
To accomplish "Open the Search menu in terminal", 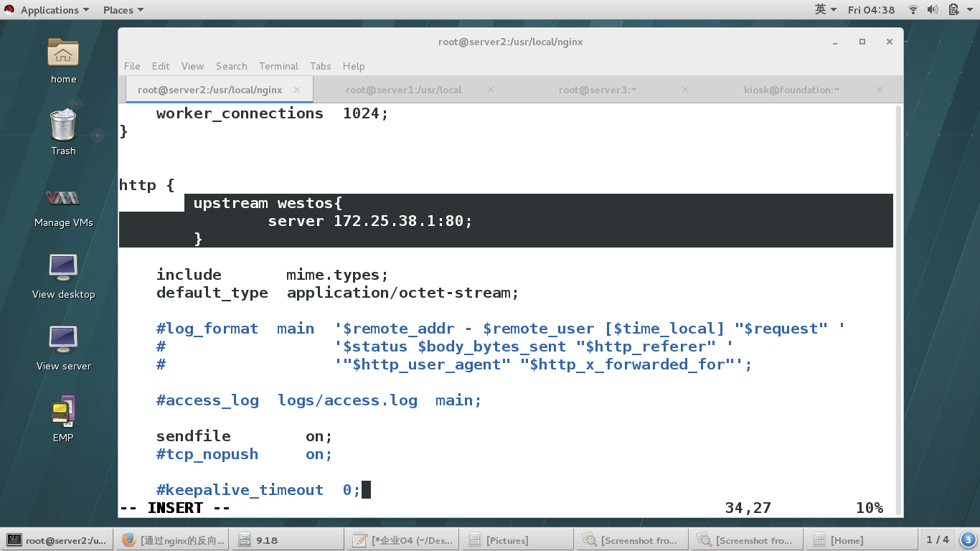I will (x=232, y=66).
